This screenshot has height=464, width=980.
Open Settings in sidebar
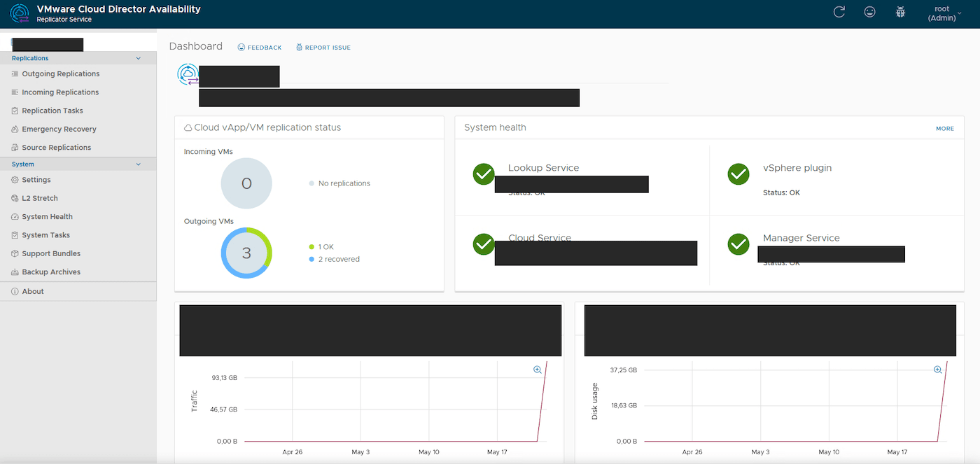[x=36, y=180]
